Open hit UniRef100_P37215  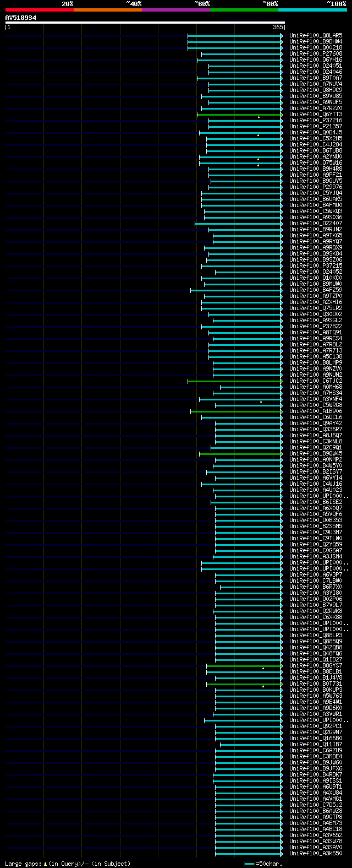click(x=316, y=265)
